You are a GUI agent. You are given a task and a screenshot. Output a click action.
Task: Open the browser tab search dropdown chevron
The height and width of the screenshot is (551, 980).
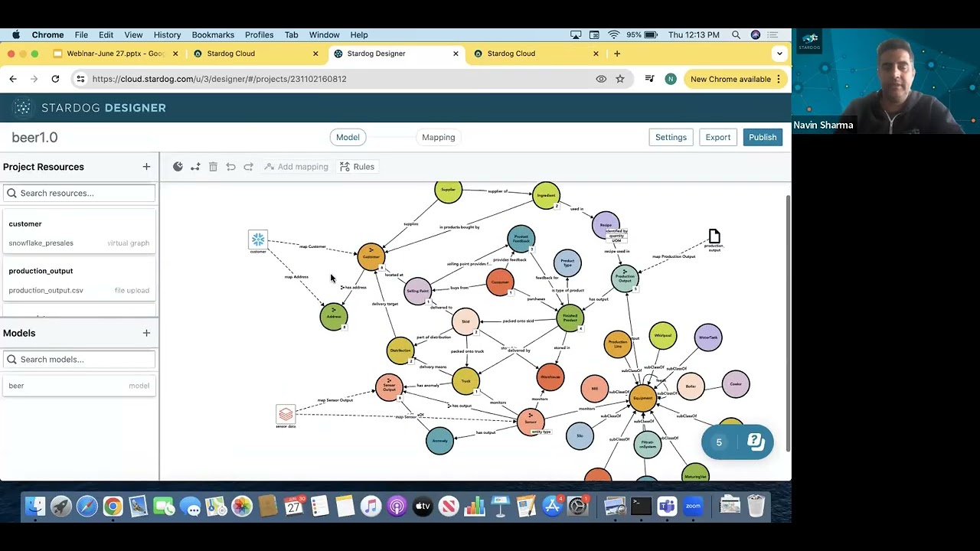pos(779,54)
